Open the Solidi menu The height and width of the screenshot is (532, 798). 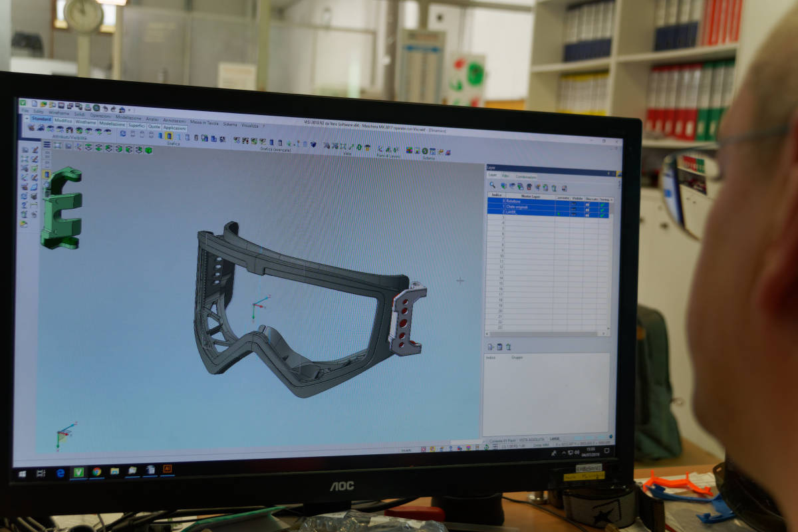pyautogui.click(x=80, y=114)
